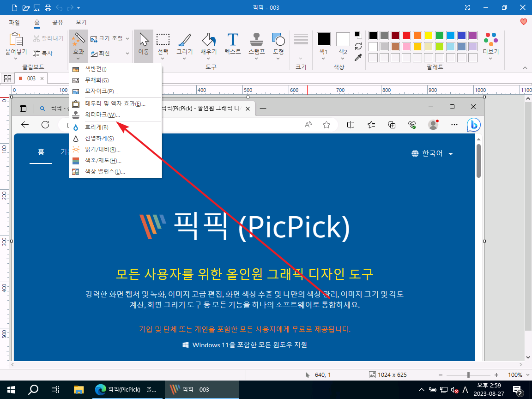Select the 텍스트 text tool
This screenshot has width=532, height=399.
click(233, 45)
